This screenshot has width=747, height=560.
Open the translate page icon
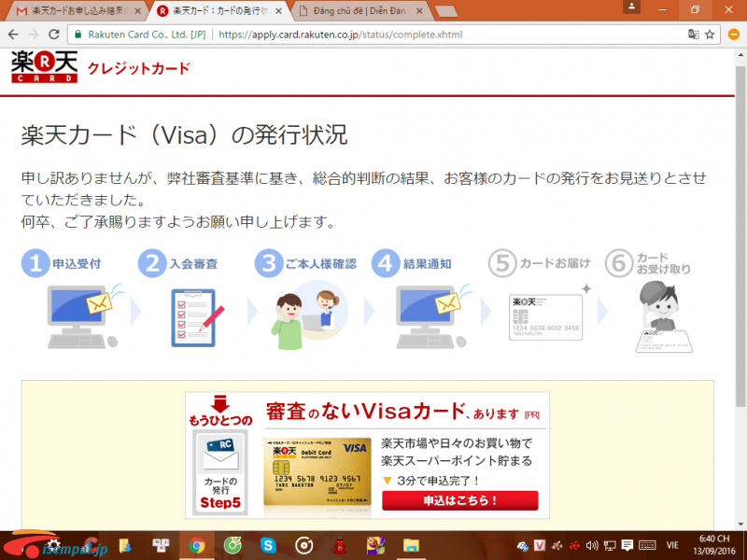click(x=693, y=35)
